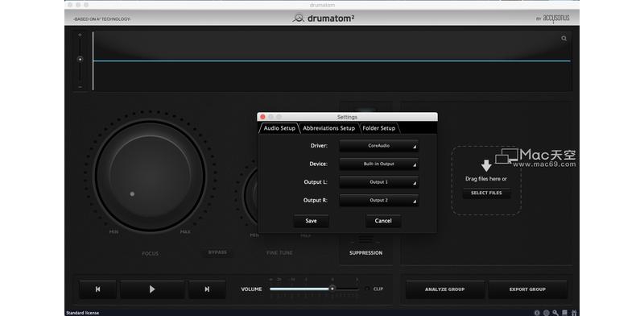The image size is (644, 316).
Task: Cancel the Settings dialog
Action: tap(383, 221)
